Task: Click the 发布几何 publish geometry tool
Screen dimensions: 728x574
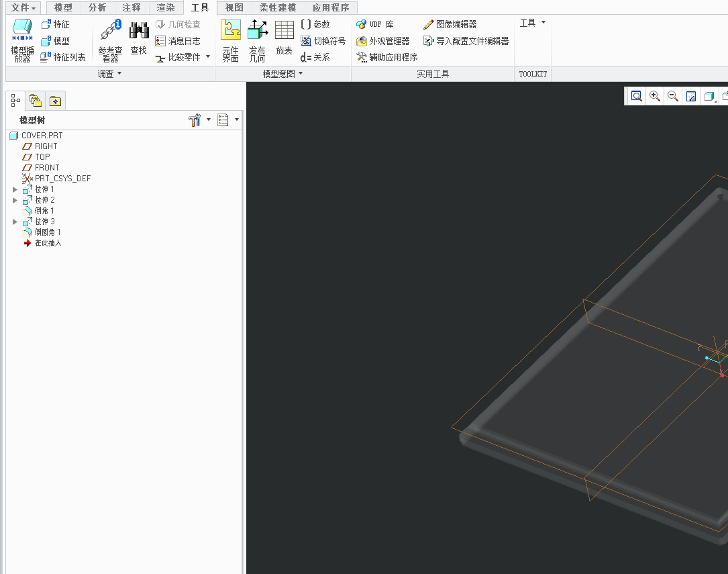Action: coord(257,41)
